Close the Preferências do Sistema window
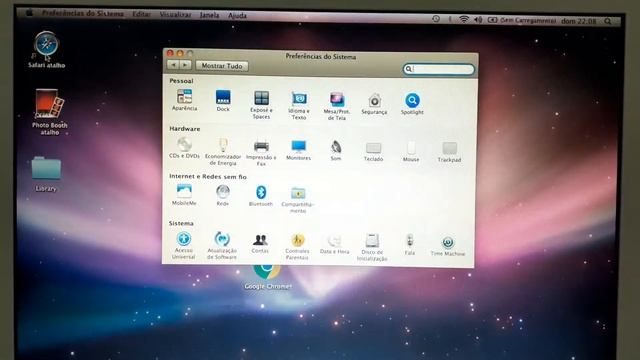Viewport: 640px width, 360px height. coord(170,53)
